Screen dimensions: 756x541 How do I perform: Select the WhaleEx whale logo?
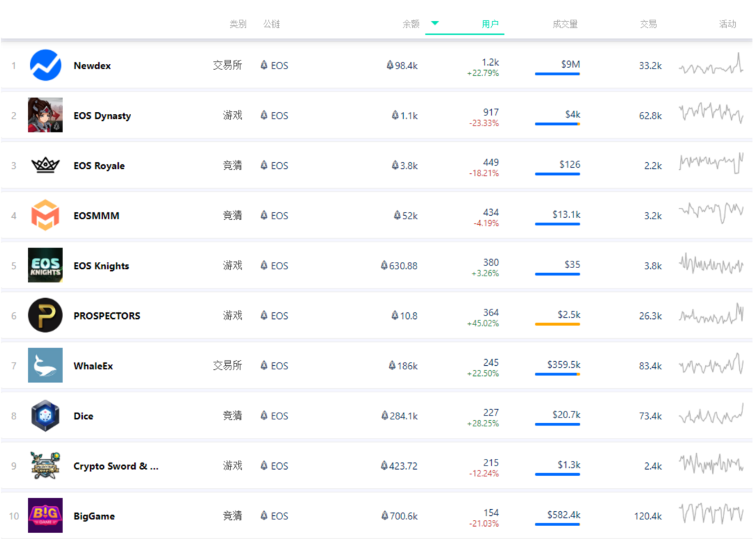tap(45, 365)
